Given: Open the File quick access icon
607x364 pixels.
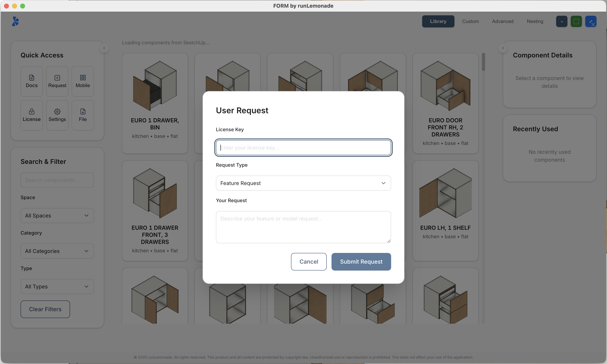Looking at the screenshot, I should [83, 115].
